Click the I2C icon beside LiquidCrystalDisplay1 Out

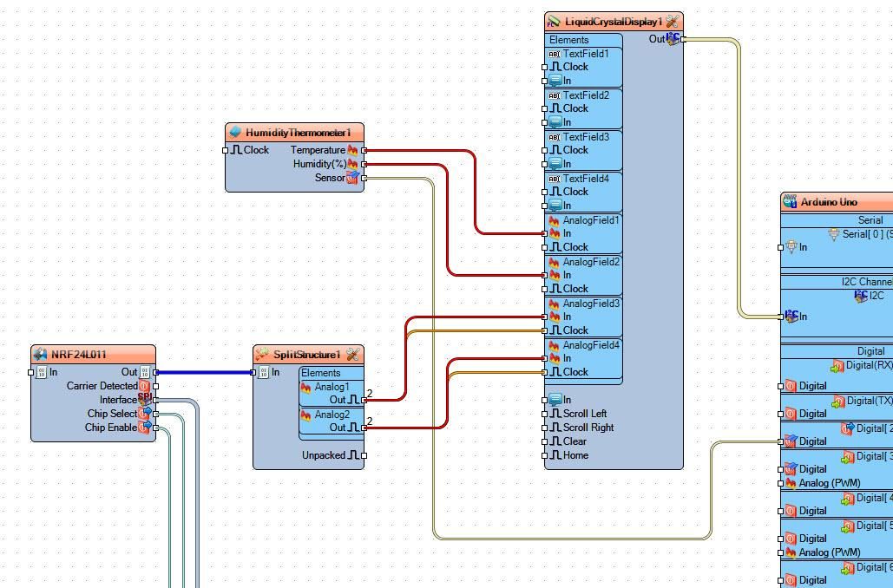[x=673, y=39]
